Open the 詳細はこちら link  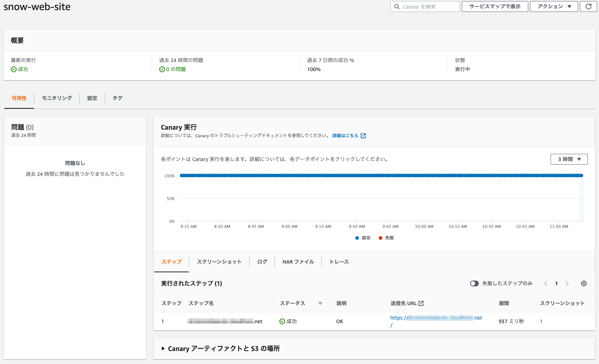pos(349,136)
